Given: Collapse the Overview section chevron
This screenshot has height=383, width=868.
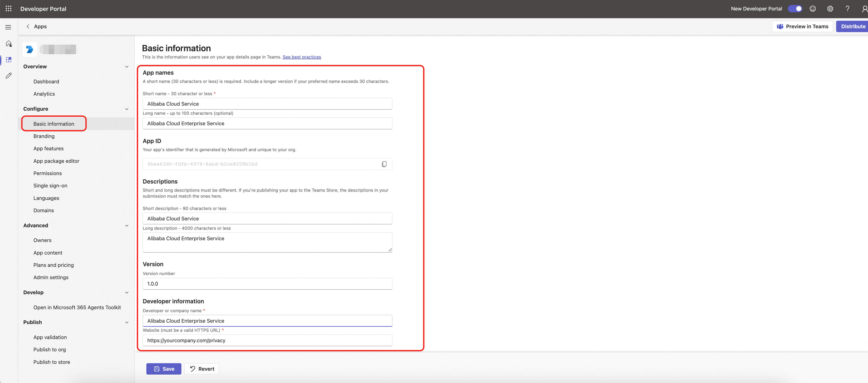Looking at the screenshot, I should tap(127, 67).
